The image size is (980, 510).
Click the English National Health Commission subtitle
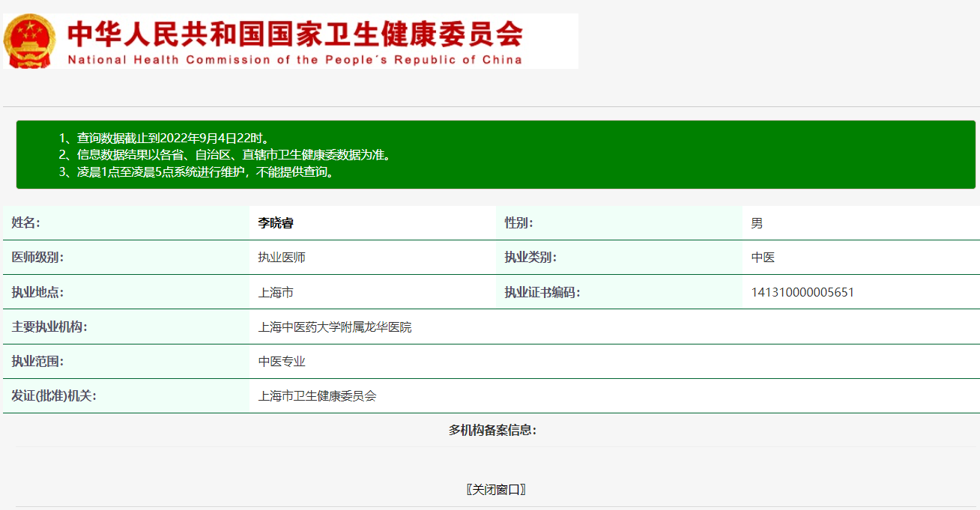(294, 60)
